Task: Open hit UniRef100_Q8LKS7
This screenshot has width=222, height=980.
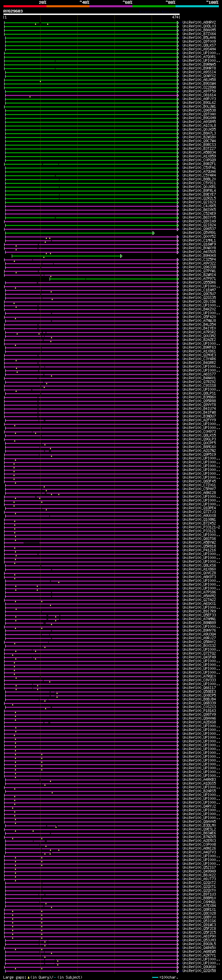Action: tap(199, 45)
